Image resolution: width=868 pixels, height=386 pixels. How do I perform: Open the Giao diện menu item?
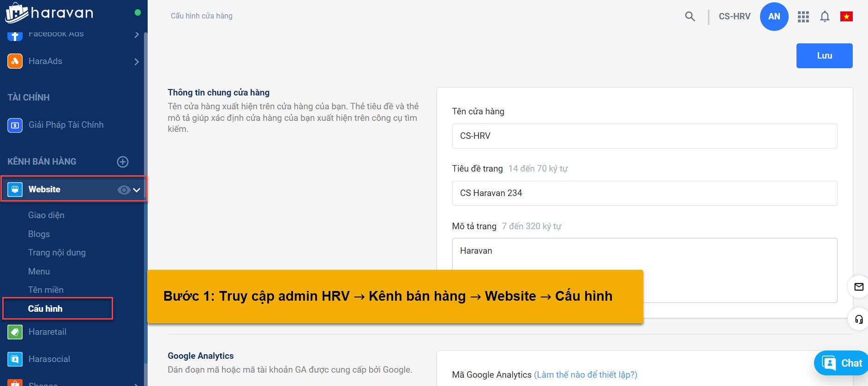click(46, 215)
